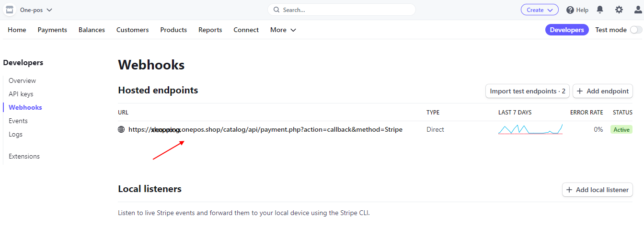Open notifications bell icon
644x228 pixels.
click(x=600, y=10)
